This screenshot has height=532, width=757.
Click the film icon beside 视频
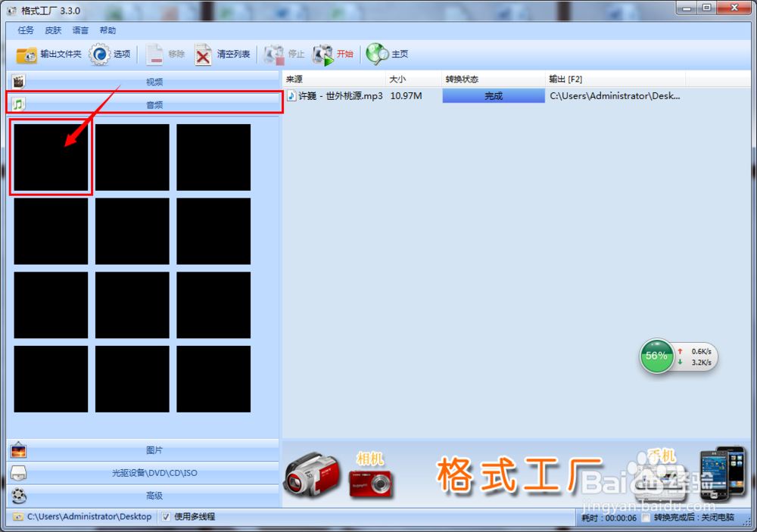[x=18, y=82]
